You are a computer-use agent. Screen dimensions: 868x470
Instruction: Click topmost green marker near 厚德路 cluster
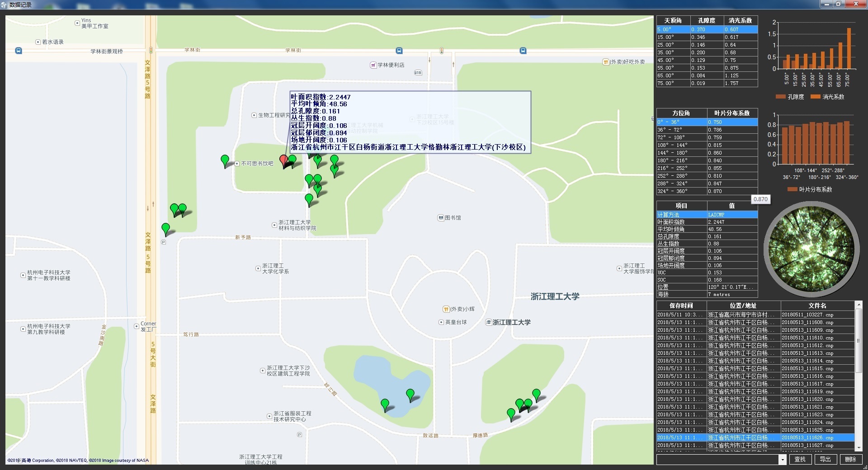(x=536, y=395)
